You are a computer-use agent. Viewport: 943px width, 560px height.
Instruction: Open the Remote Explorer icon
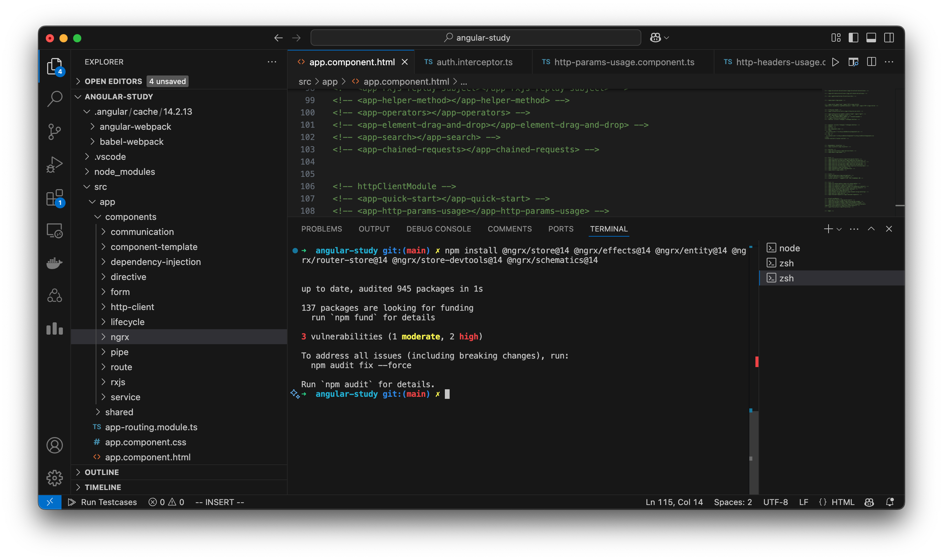[54, 230]
